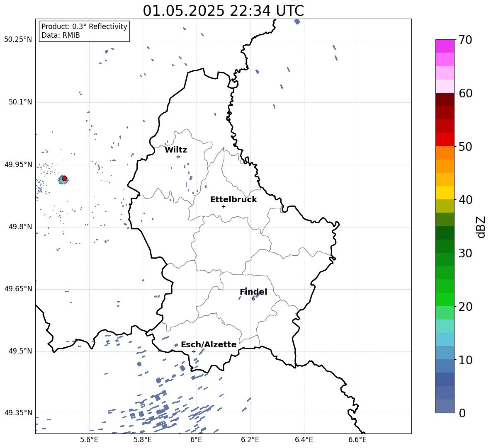Image resolution: width=491 pixels, height=448 pixels.
Task: Click the Ettelbruck city label
Action: [233, 200]
